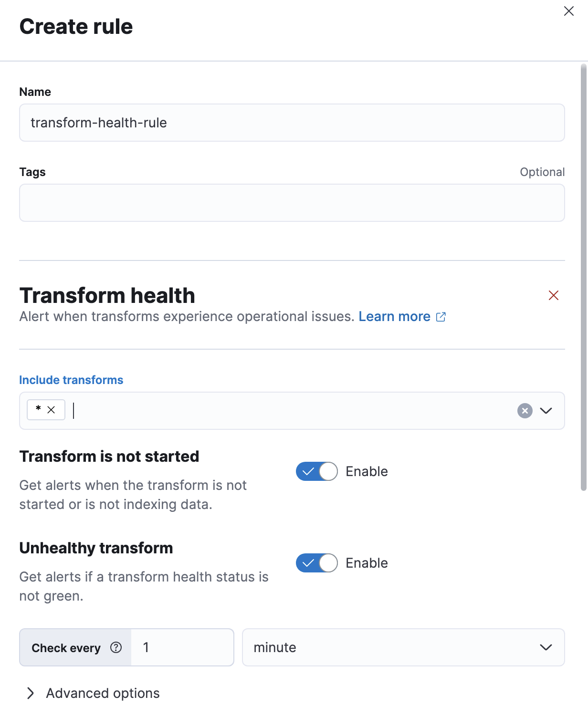Select the Transform health section header
Screen dimensions: 588x727
pyautogui.click(x=107, y=295)
